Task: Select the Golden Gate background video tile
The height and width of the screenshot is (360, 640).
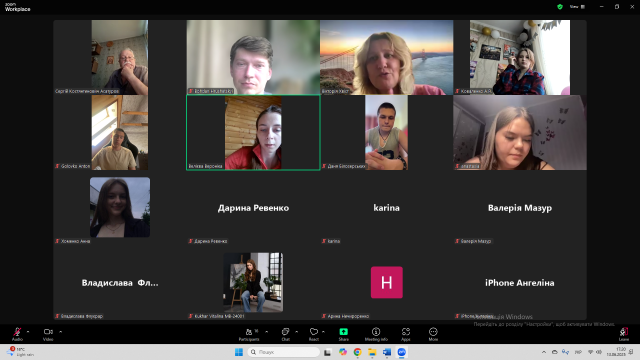Action: 387,57
